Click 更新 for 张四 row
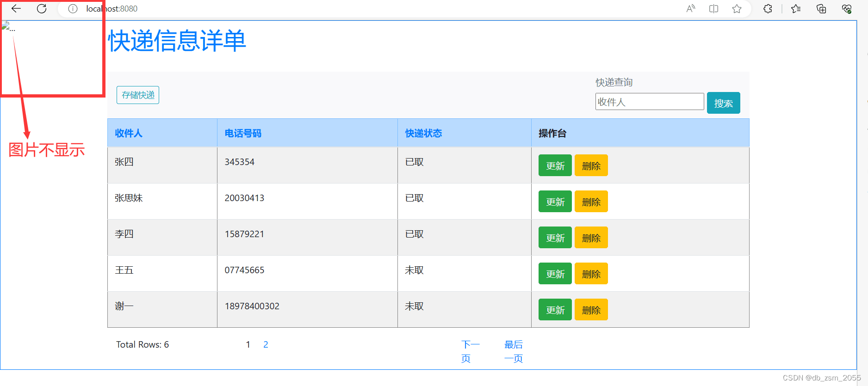 click(555, 165)
